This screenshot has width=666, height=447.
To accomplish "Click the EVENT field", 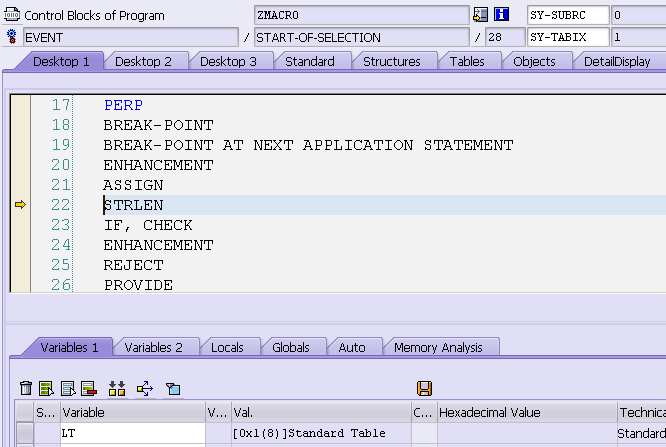I will [130, 37].
